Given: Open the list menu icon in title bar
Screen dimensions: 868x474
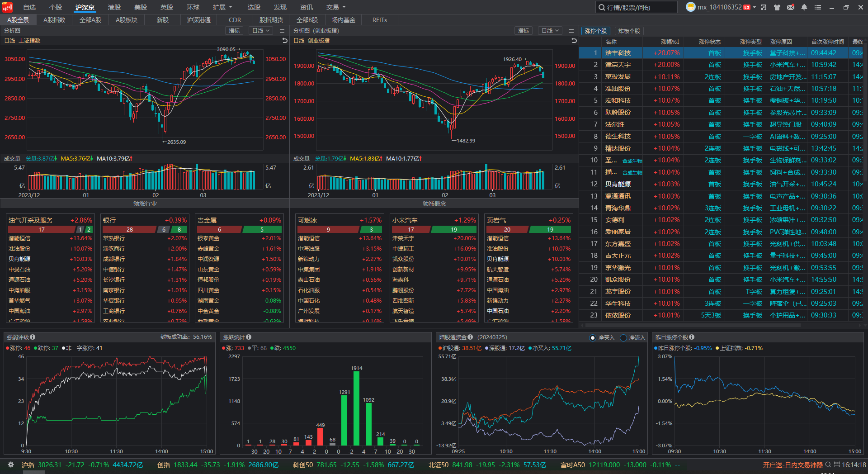Looking at the screenshot, I should (818, 7).
